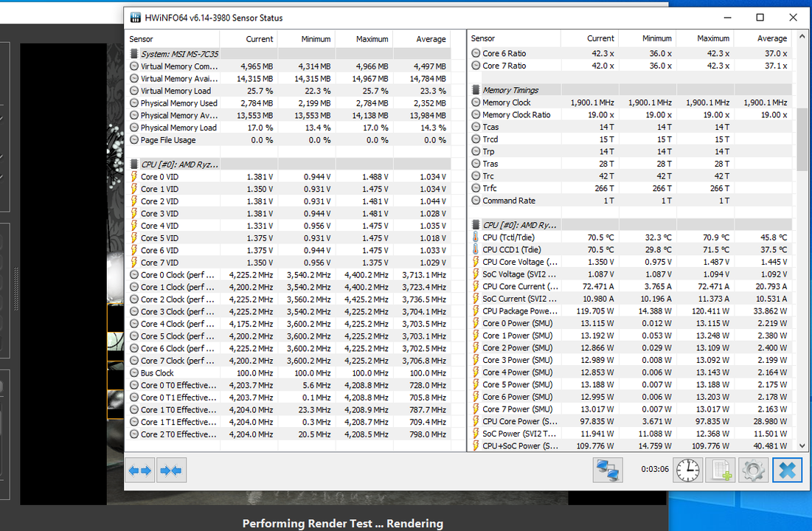Click the CPU (Tctl/Tdie) thermometer icon
This screenshot has height=531, width=812.
tap(476, 237)
